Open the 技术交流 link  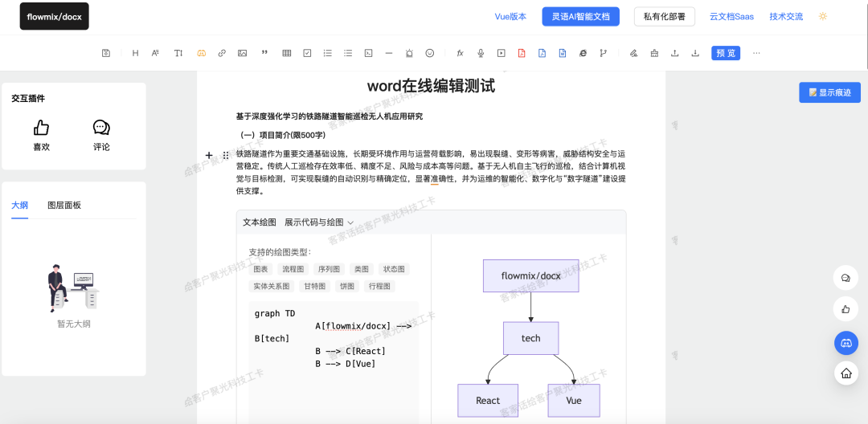click(786, 17)
